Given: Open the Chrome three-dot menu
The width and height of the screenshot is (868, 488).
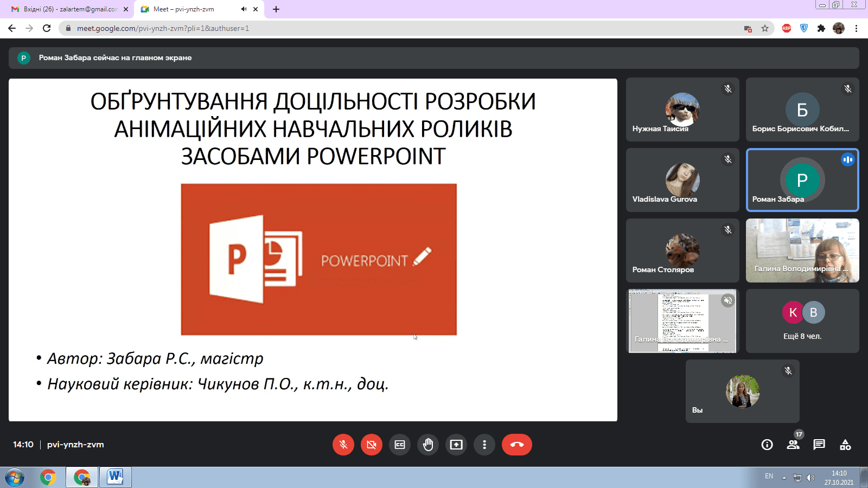Looking at the screenshot, I should click(x=856, y=28).
